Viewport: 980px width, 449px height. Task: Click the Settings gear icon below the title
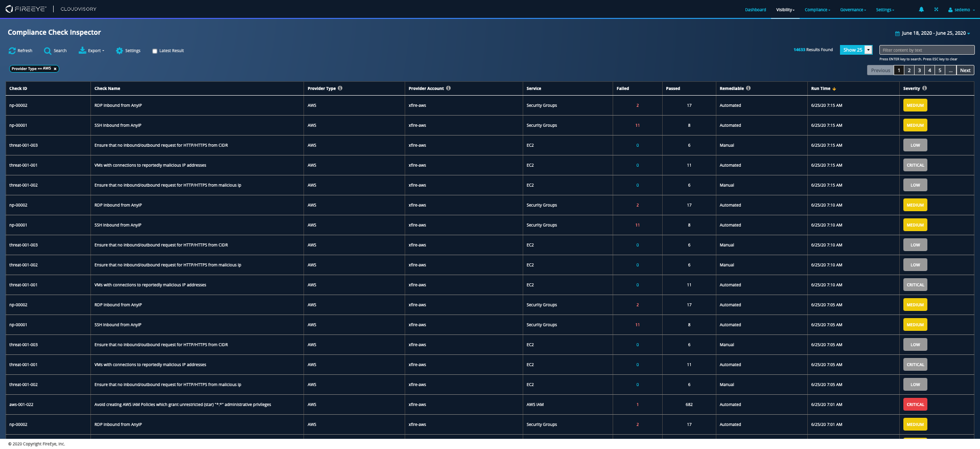[120, 51]
